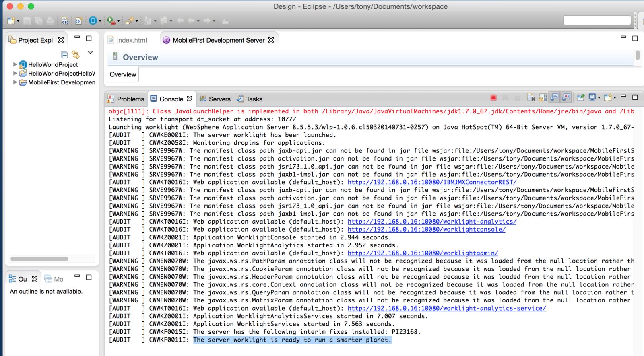Image resolution: width=644 pixels, height=356 pixels.
Task: Open the Project Explorer view menu triangle
Action: coord(91,52)
